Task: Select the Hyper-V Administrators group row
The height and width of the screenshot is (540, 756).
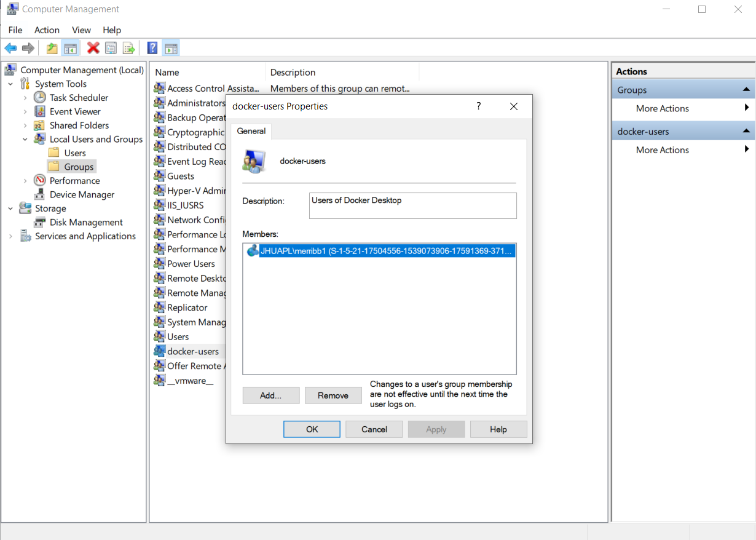Action: point(196,191)
